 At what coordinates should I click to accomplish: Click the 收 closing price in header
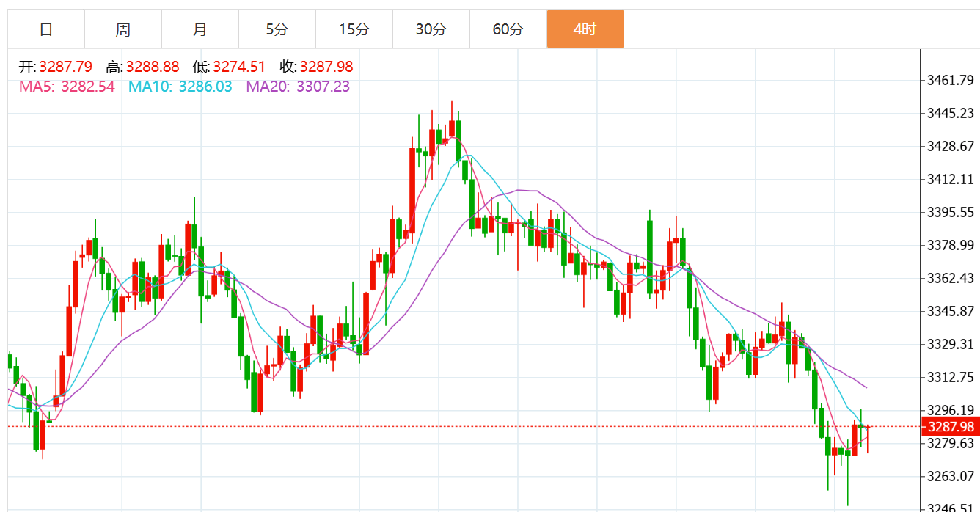coord(326,67)
